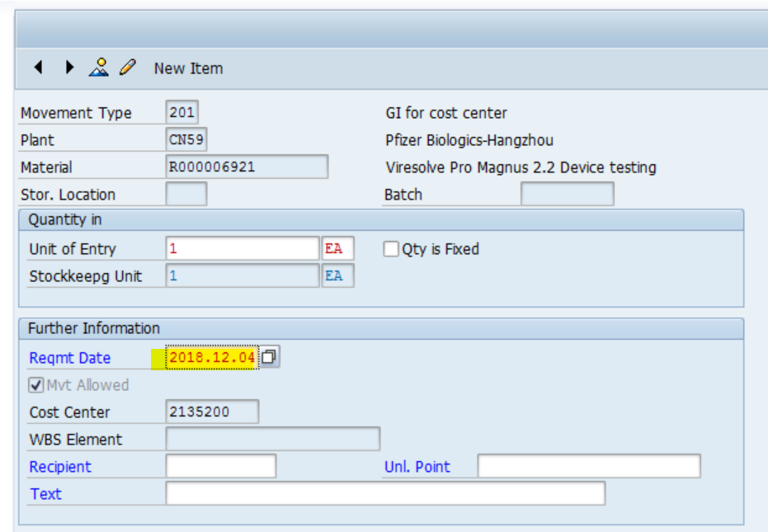The height and width of the screenshot is (532, 768).
Task: Click the highlighted Reqmt Date value 2018.12.04
Action: click(x=213, y=356)
